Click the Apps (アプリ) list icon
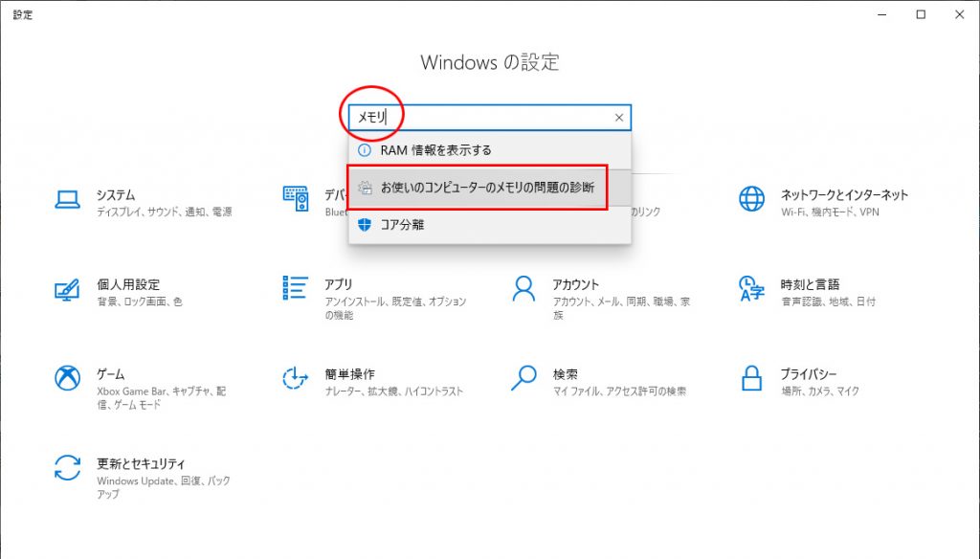Screen dimensions: 980x559 pos(295,289)
